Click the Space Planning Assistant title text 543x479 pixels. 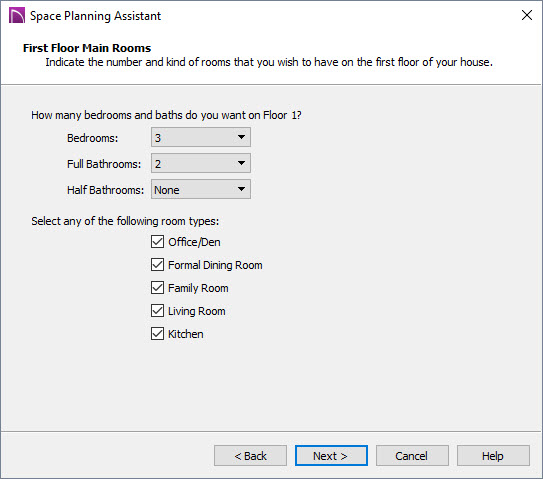[x=95, y=16]
